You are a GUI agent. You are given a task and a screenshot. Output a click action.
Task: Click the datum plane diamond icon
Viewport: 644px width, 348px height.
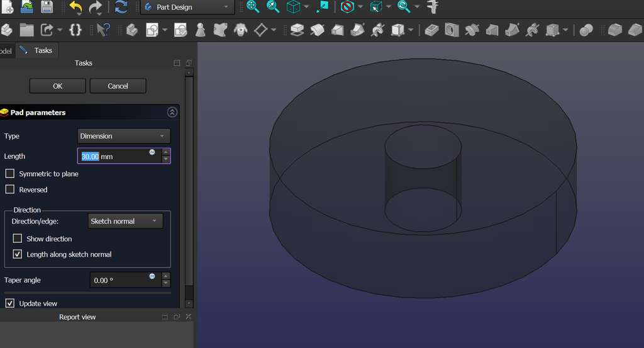tap(261, 30)
